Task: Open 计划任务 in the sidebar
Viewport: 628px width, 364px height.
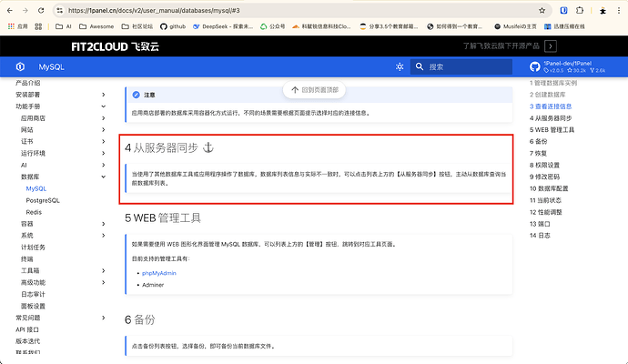Action: pos(33,248)
